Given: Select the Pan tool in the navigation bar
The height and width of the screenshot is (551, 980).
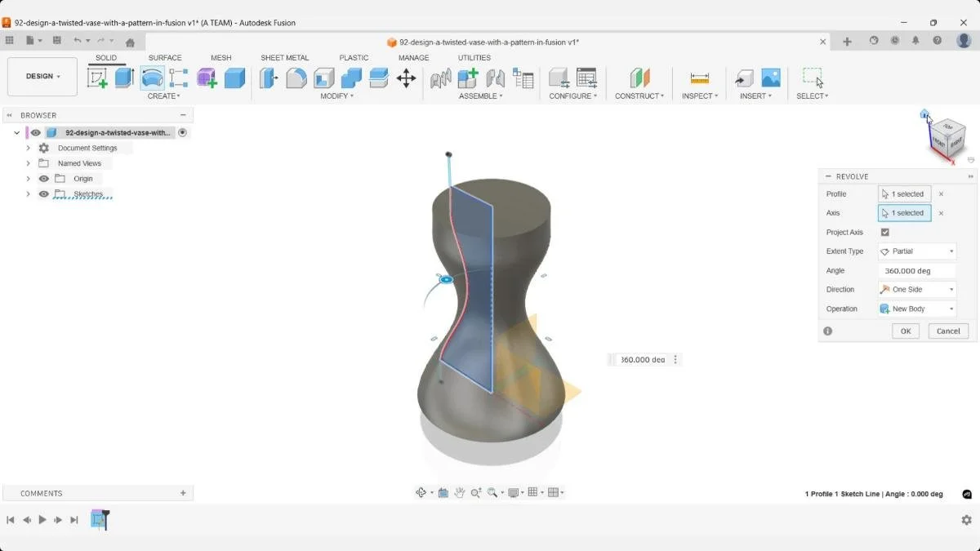Looking at the screenshot, I should tap(458, 492).
